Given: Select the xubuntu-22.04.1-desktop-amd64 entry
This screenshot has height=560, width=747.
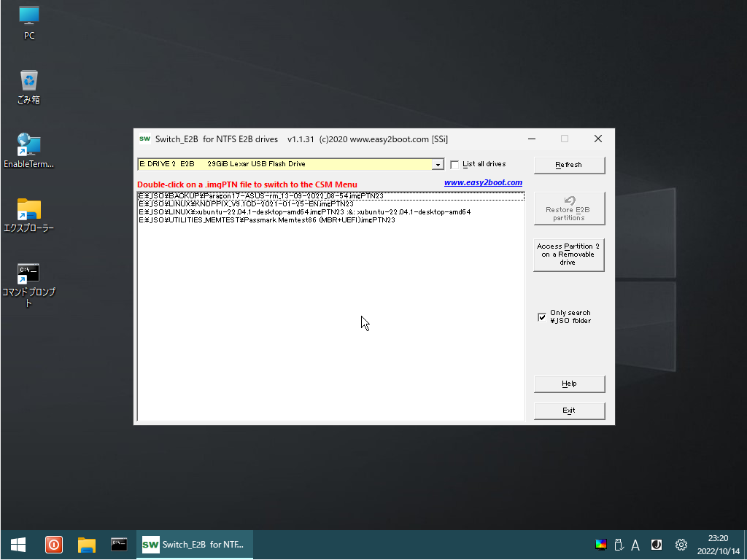Looking at the screenshot, I should (330, 212).
